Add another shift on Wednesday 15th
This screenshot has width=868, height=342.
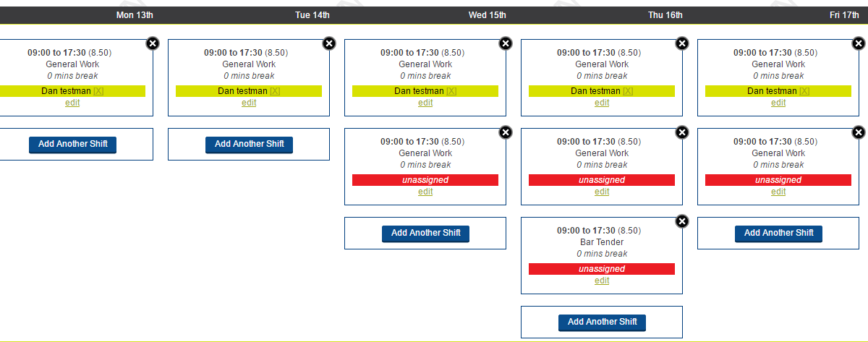425,233
